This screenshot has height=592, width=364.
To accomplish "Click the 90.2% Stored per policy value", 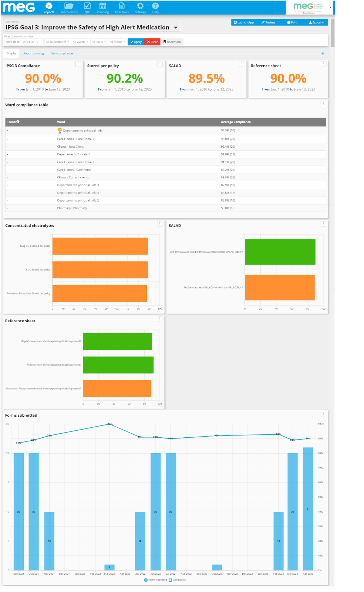I will click(125, 78).
